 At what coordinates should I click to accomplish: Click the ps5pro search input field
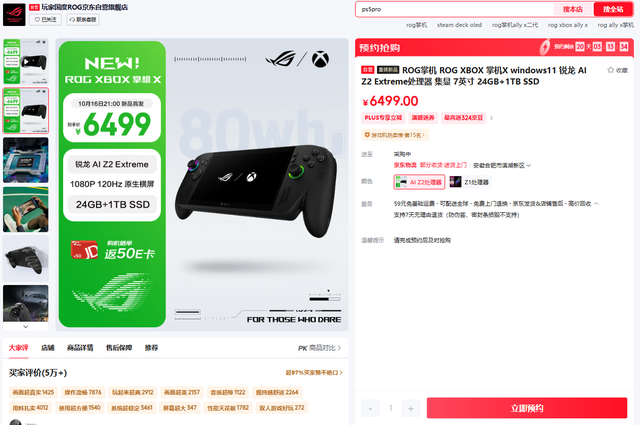tap(454, 9)
